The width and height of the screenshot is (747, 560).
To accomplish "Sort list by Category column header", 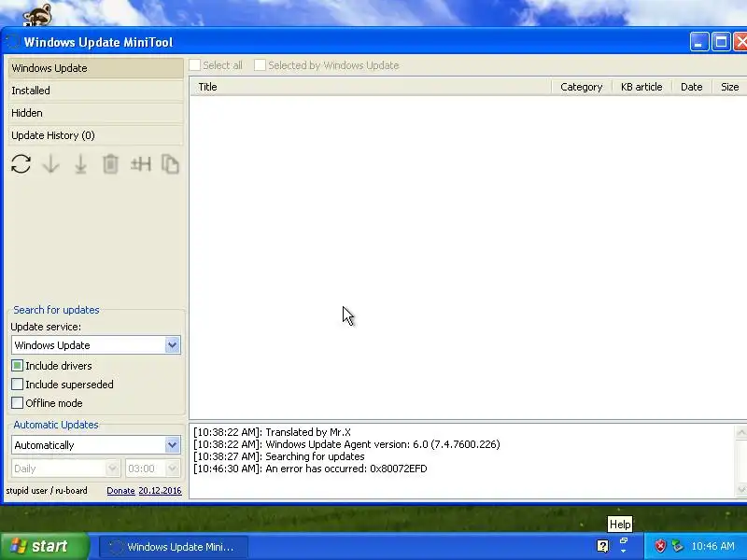I will pos(582,87).
